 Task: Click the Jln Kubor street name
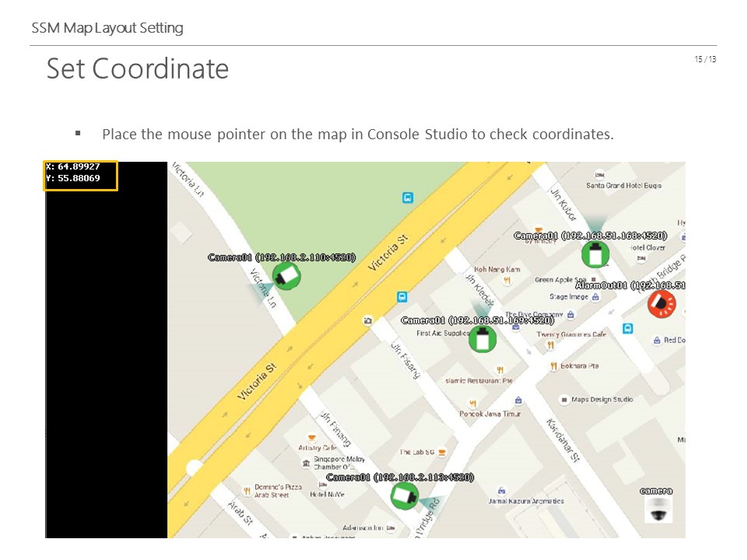[x=563, y=205]
